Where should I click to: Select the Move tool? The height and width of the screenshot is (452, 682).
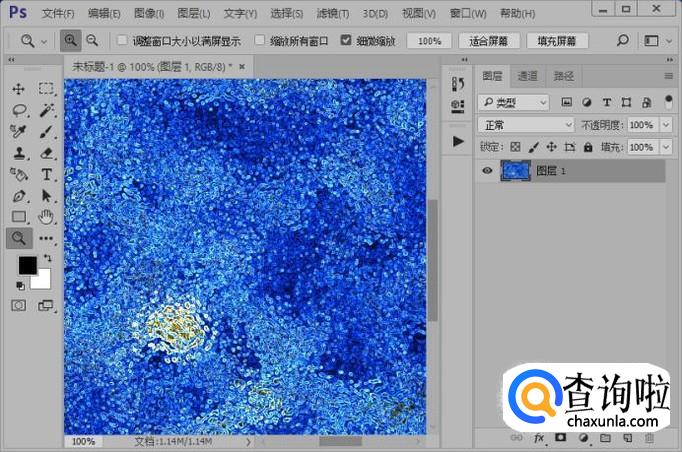19,89
